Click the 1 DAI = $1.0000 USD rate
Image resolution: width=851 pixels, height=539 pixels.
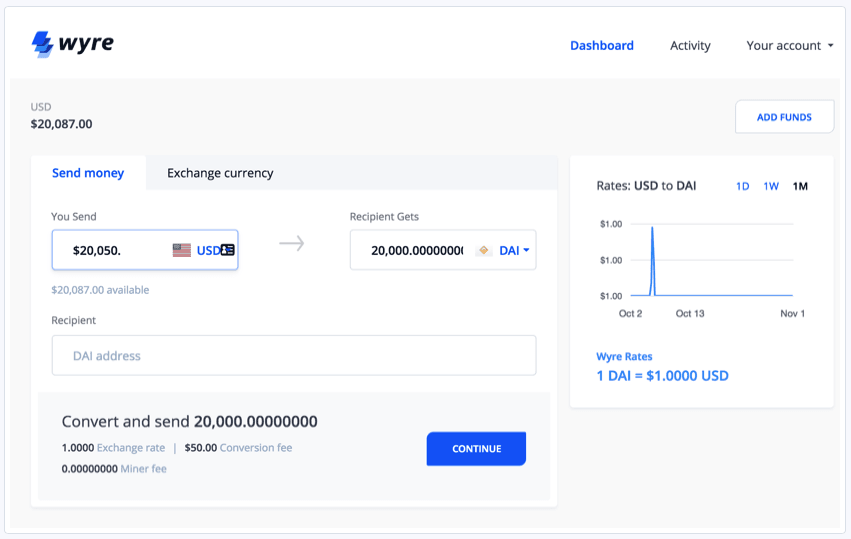pos(662,376)
